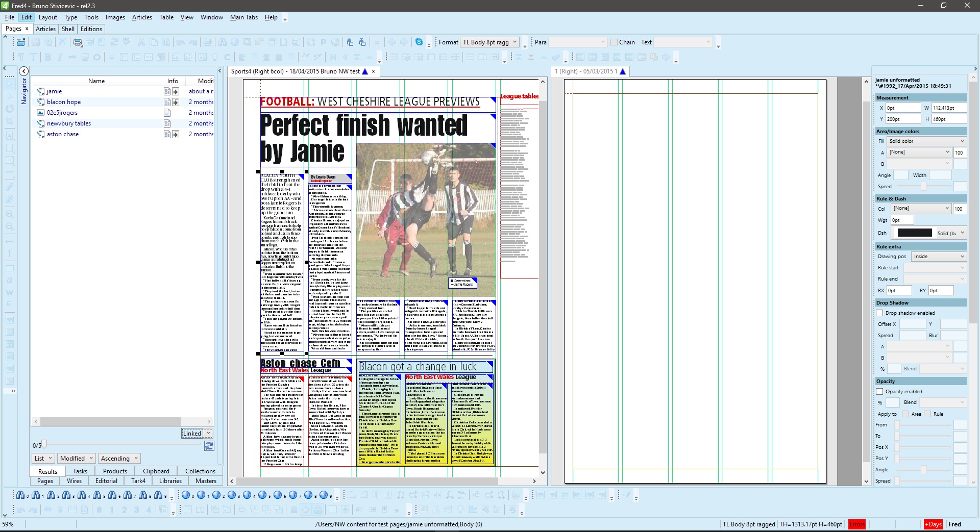
Task: Open the Ascending sort order dropdown
Action: [119, 459]
